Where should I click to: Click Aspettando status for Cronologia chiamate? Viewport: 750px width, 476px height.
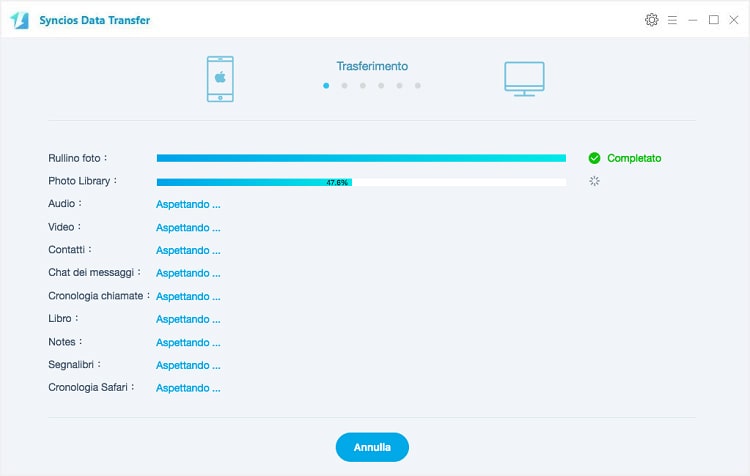click(188, 297)
